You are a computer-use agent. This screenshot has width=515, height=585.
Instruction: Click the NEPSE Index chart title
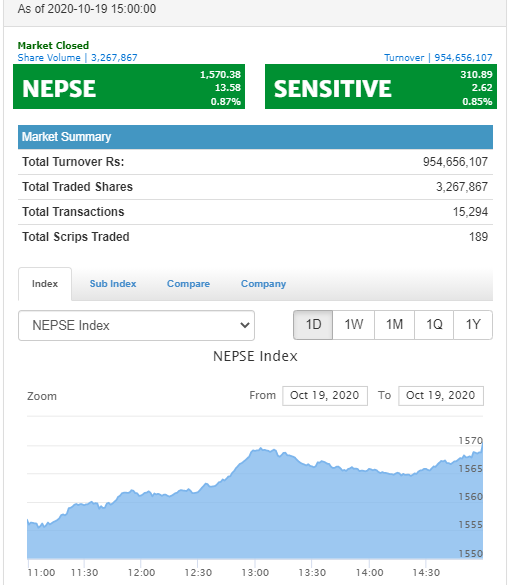(255, 356)
